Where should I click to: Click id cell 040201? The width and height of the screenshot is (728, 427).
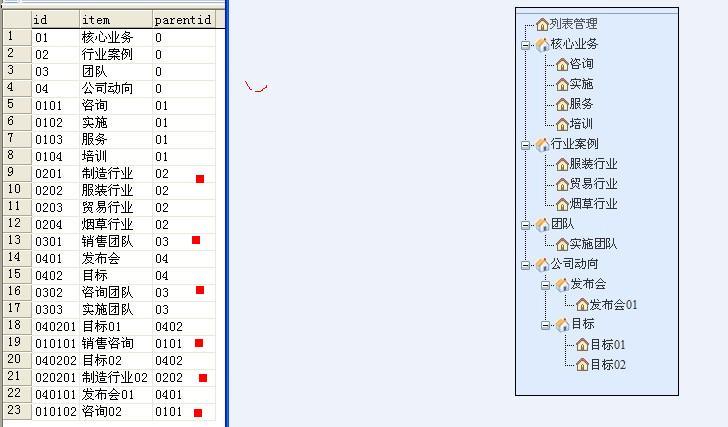coord(55,326)
